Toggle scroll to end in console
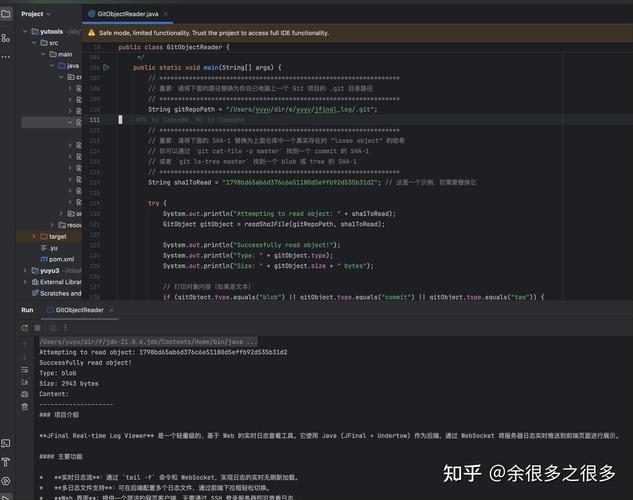633x500 pixels. pos(25,382)
